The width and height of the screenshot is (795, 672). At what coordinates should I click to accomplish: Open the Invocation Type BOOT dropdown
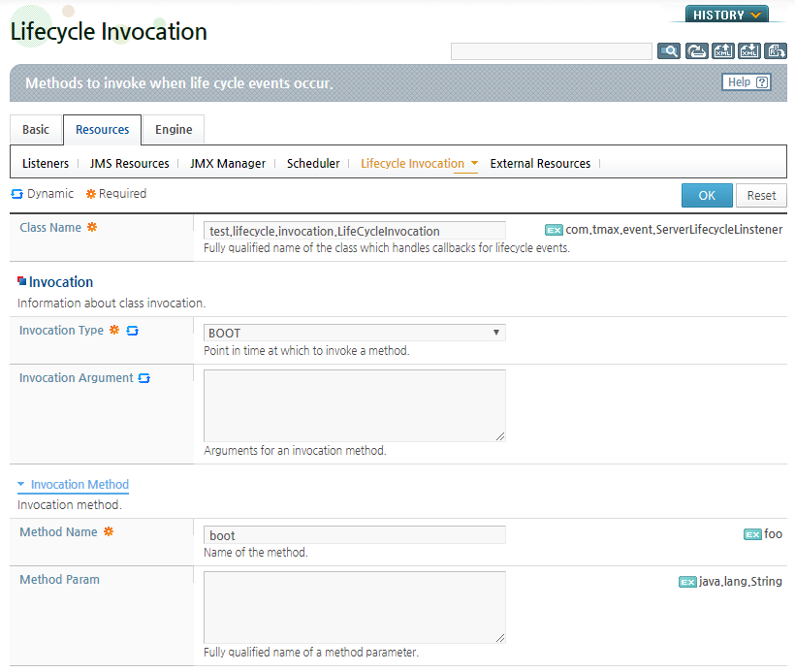tap(355, 333)
